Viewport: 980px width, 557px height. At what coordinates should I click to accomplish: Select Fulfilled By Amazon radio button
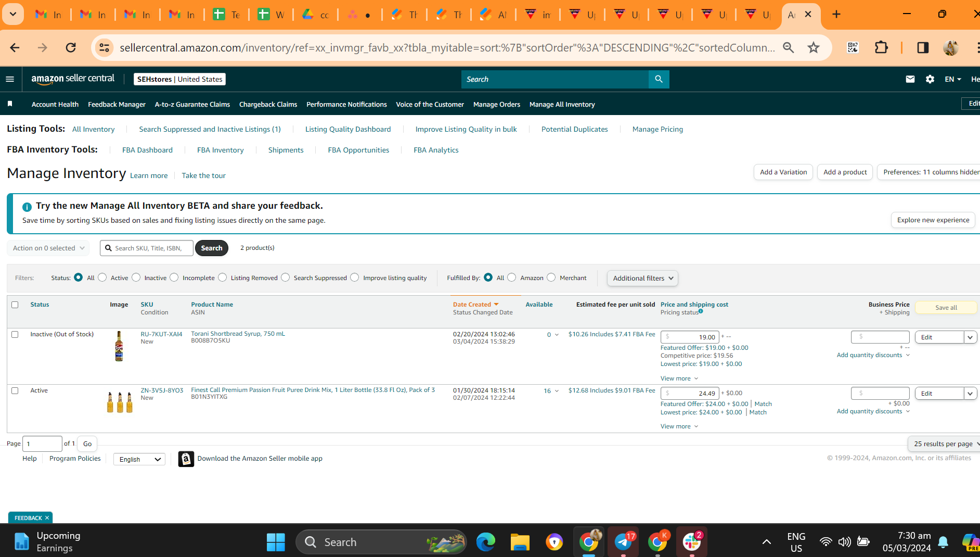point(512,277)
